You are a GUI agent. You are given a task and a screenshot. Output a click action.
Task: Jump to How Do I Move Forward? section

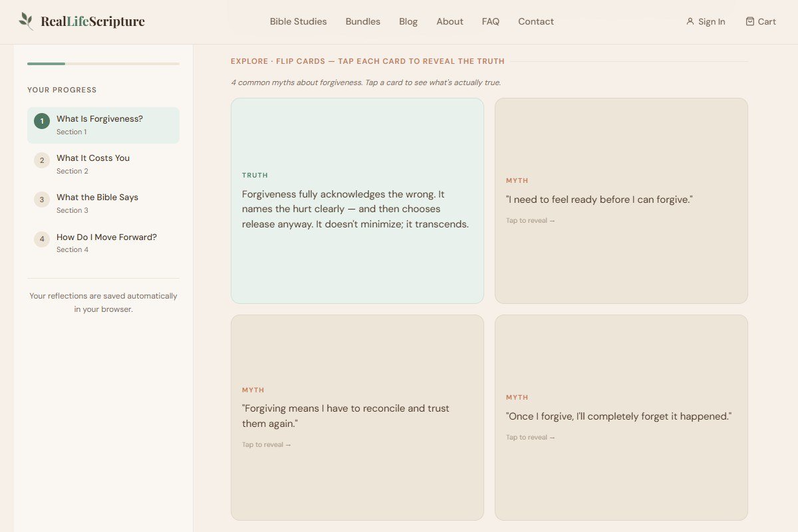[x=103, y=243]
